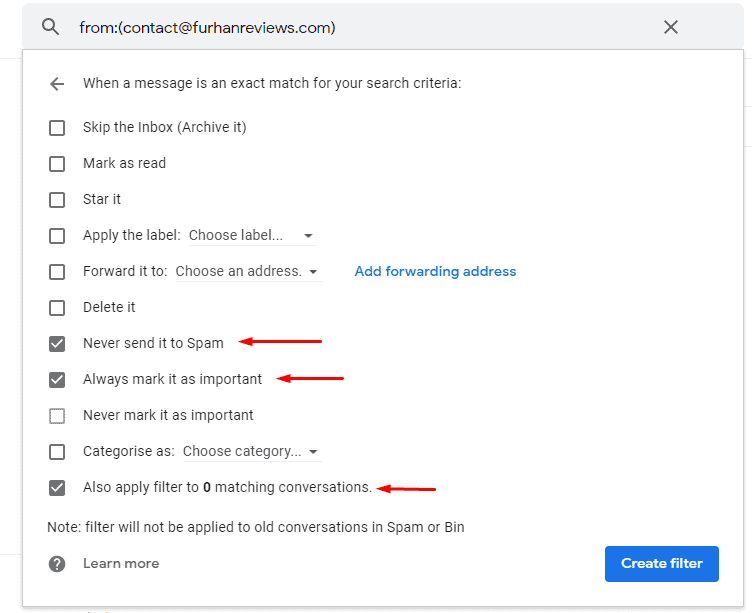Expand the Choose an address dropdown
This screenshot has width=752, height=613.
pos(247,272)
